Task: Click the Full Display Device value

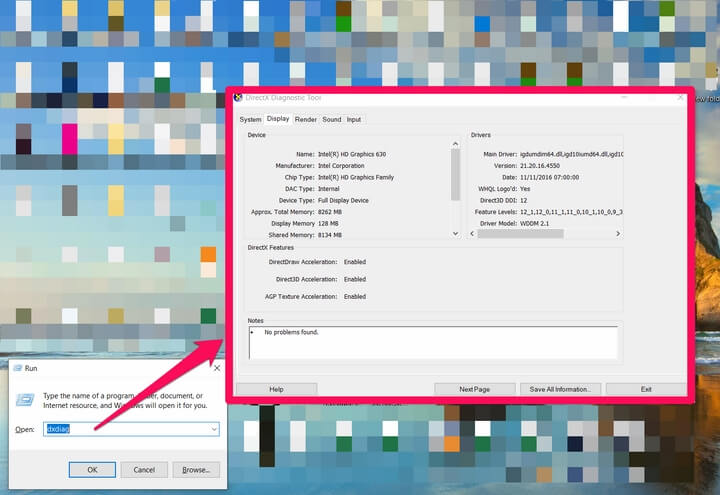Action: click(343, 201)
